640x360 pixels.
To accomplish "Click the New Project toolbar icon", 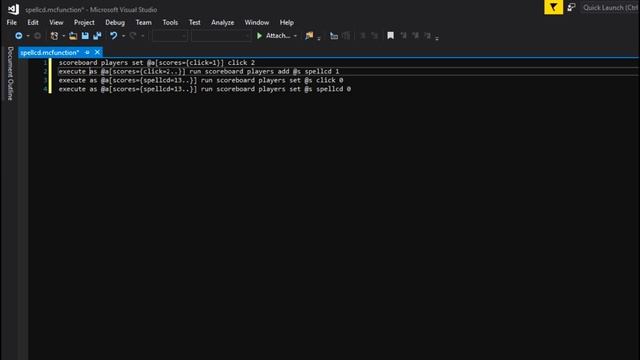I will (x=54, y=36).
